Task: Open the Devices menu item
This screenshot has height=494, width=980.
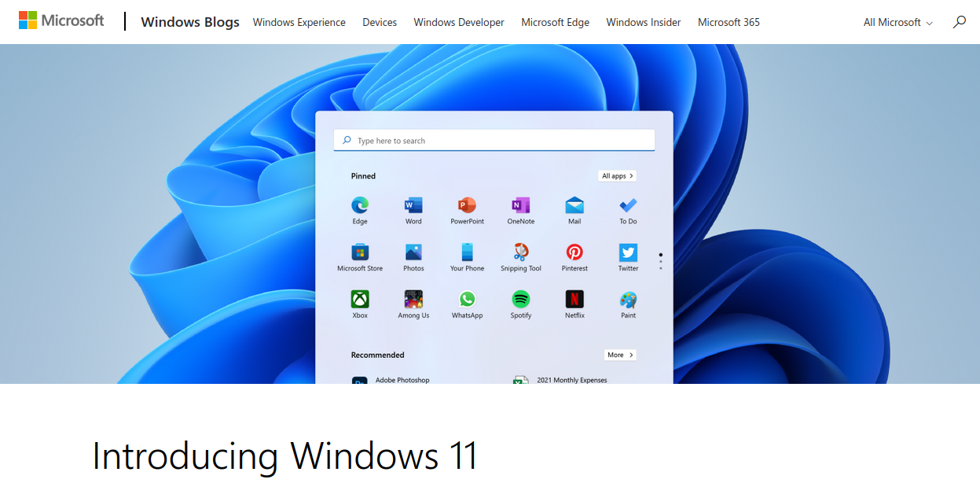Action: (x=380, y=22)
